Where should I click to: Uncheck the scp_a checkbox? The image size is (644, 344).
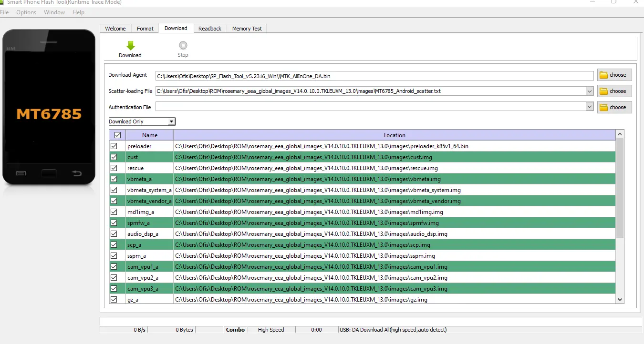(x=114, y=245)
